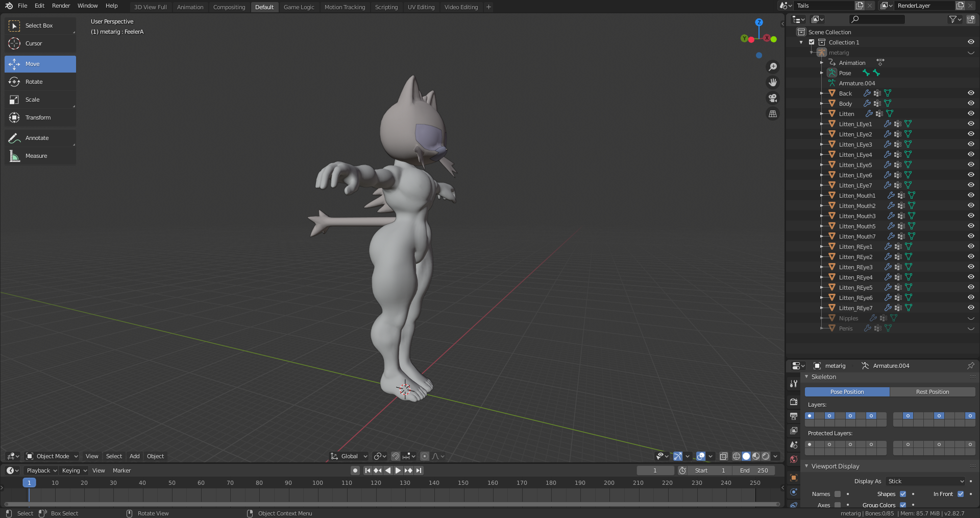Switch to material preview shading

756,456
